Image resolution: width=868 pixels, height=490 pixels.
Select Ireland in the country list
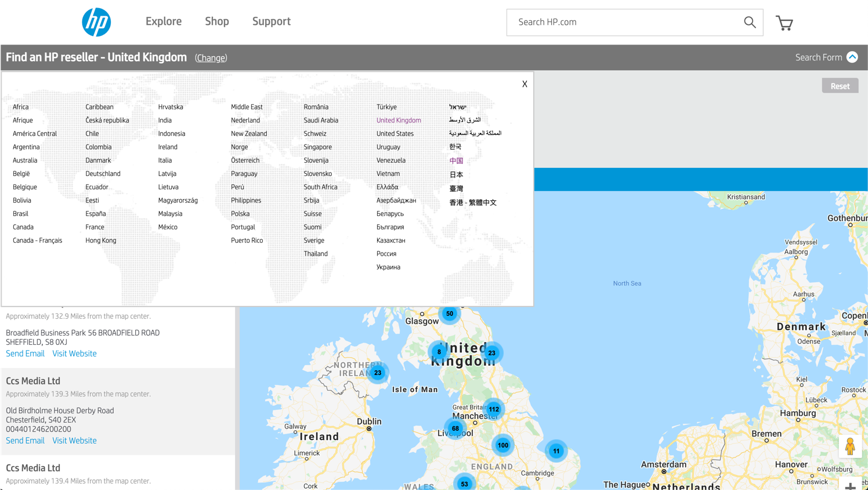tap(168, 147)
